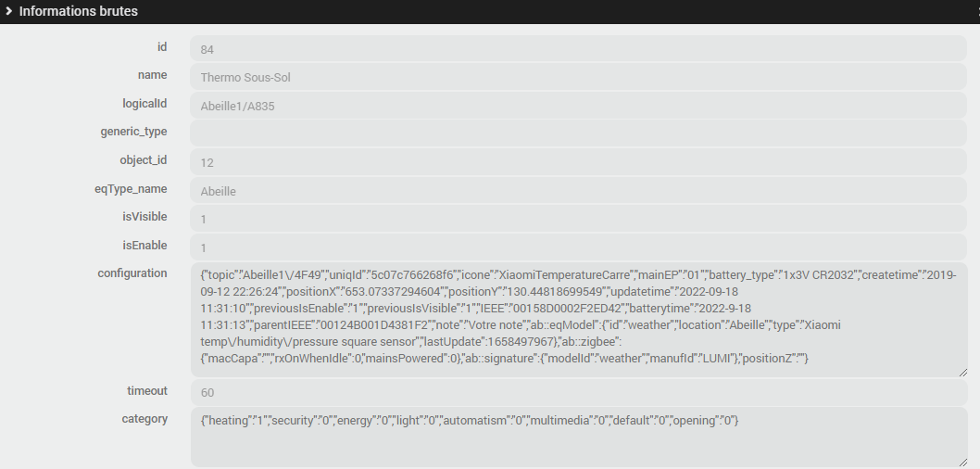Focus the timeout field showing 60
This screenshot has height=469, width=980.
click(x=578, y=392)
